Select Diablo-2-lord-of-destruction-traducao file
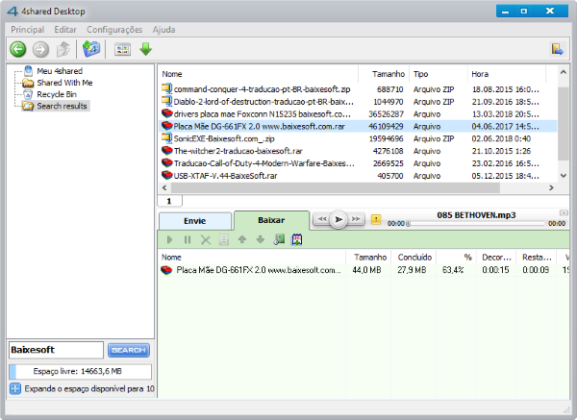 pos(358,102)
